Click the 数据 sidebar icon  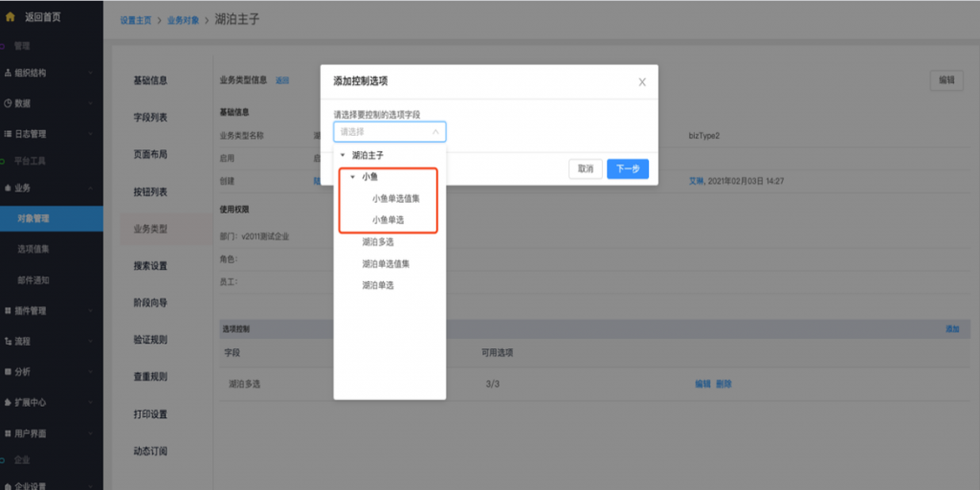pos(8,103)
